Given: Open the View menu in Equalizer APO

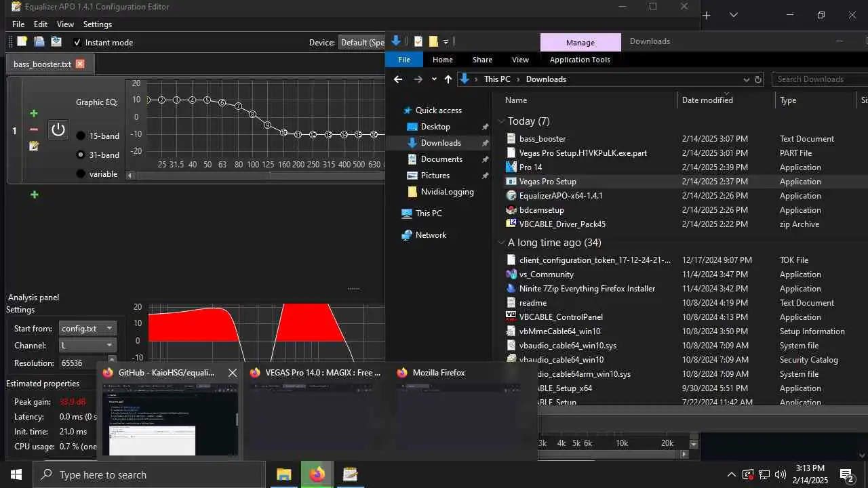Looking at the screenshot, I should pos(65,24).
